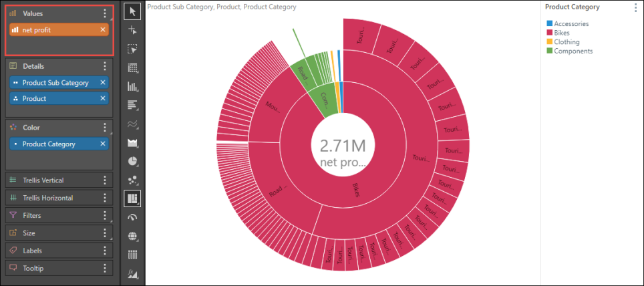Open the Filters drop zone options menu
The height and width of the screenshot is (286, 644).
click(x=104, y=216)
